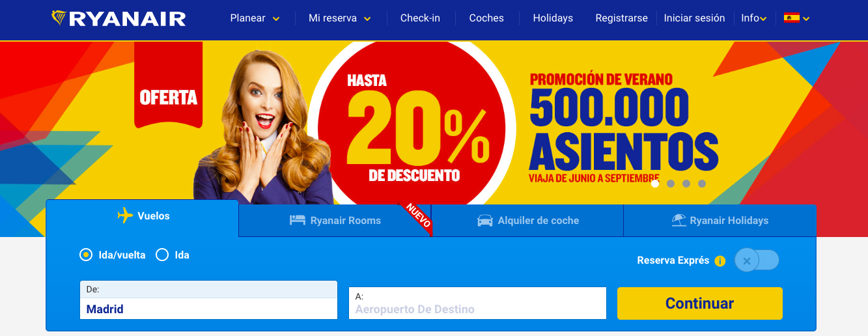This screenshot has height=336, width=868.
Task: Click the Ryanair harp logo
Action: pyautogui.click(x=59, y=18)
